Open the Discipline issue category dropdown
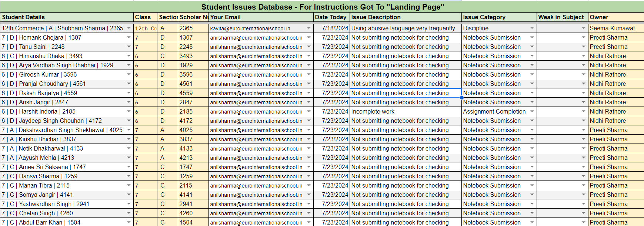The image size is (644, 226). [x=532, y=28]
